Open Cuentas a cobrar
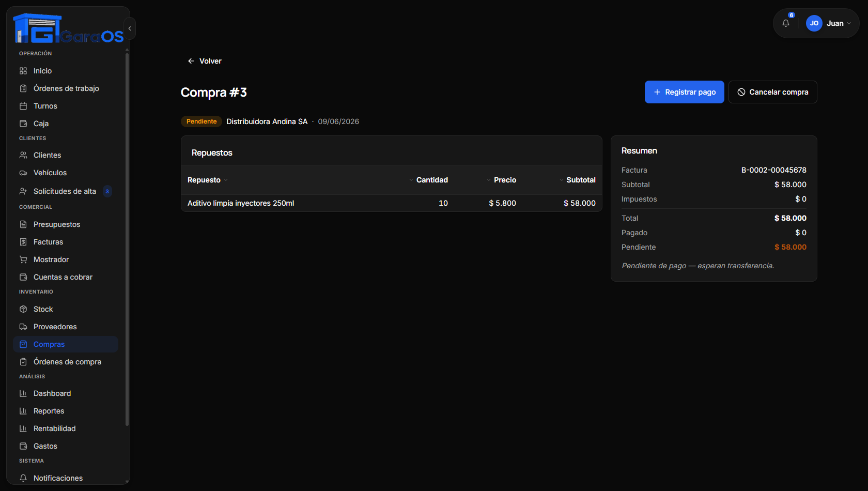This screenshot has width=868, height=491. 66,277
